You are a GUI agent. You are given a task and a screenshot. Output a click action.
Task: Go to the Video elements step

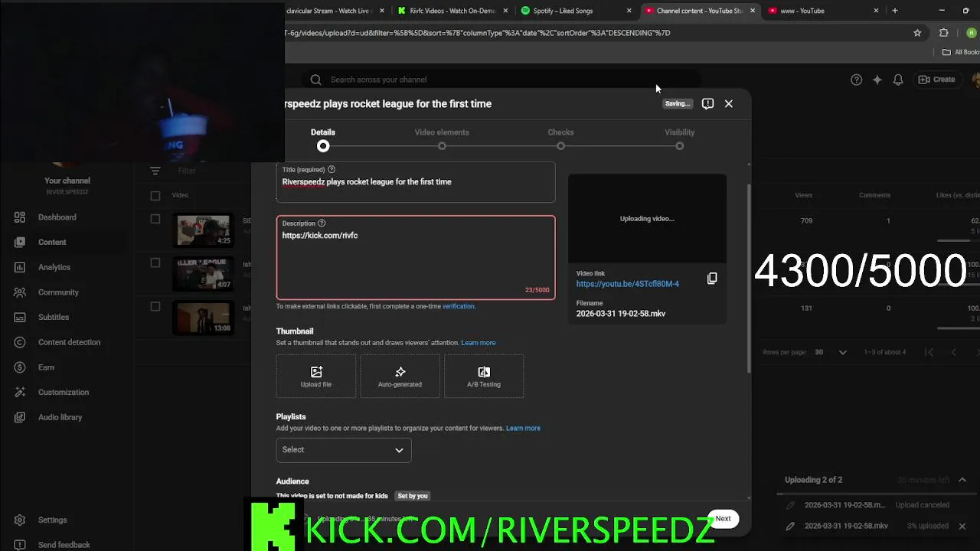(442, 139)
